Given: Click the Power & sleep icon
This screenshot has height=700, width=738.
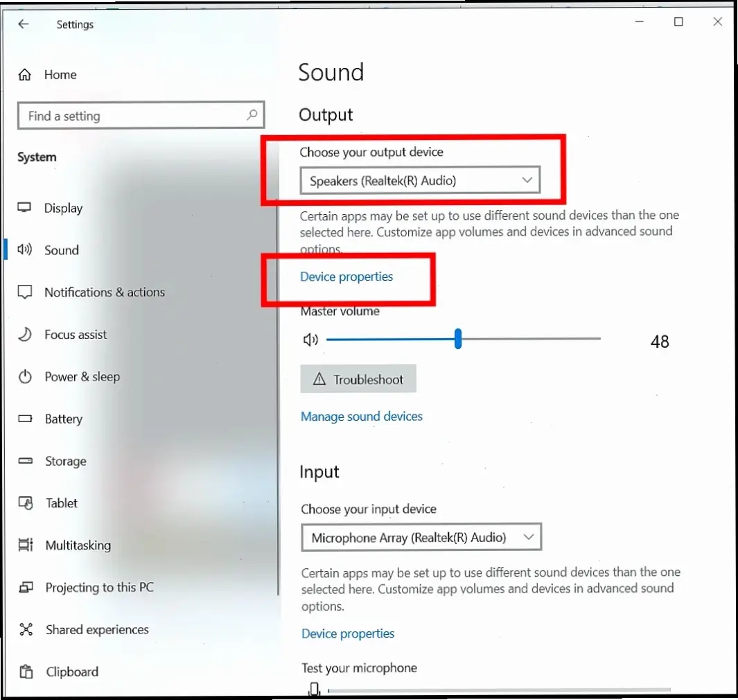Looking at the screenshot, I should pos(25,376).
